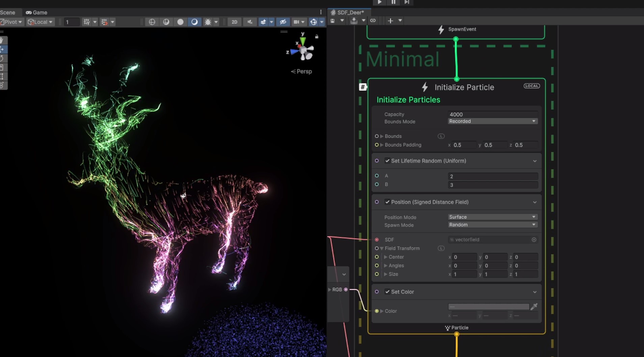Open the Local handle rotation dropdown
This screenshot has height=357, width=644.
(x=40, y=22)
